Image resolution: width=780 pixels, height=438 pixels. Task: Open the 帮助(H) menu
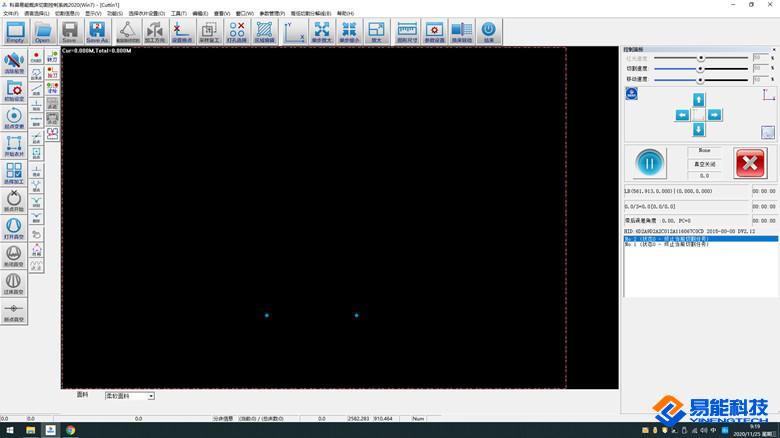(x=345, y=14)
